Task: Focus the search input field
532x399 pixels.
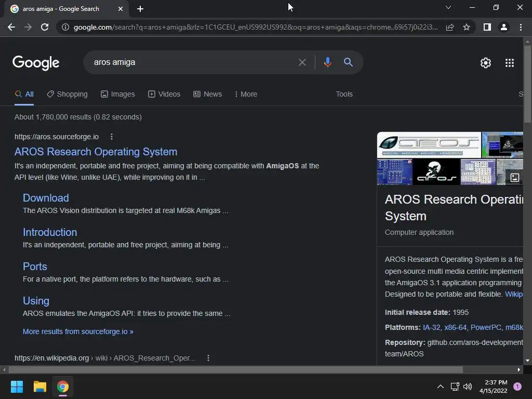Action: (193, 62)
